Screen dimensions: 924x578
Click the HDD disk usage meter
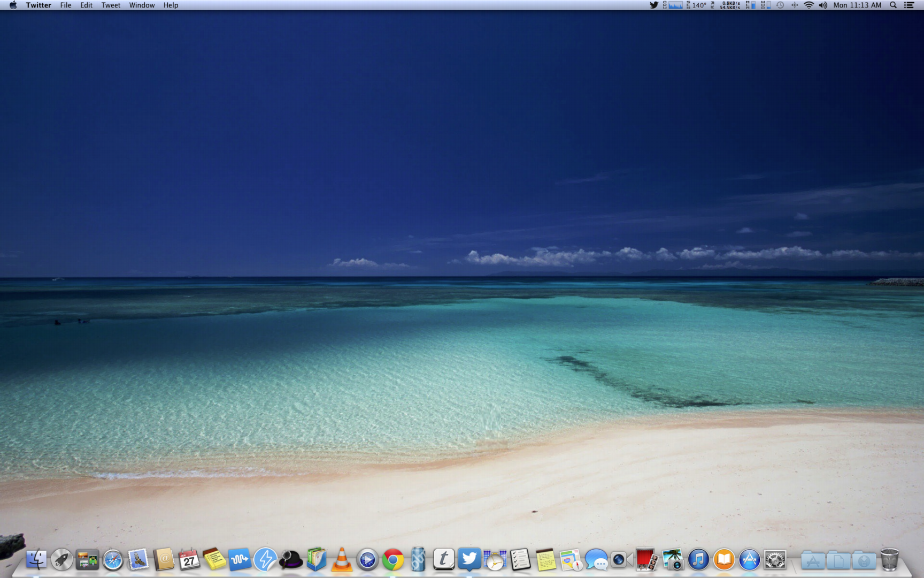point(766,5)
